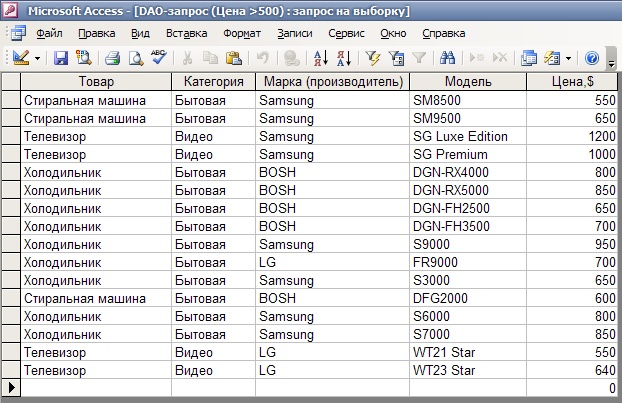
Task: Sort descending with Я-А icon
Action: tap(344, 58)
